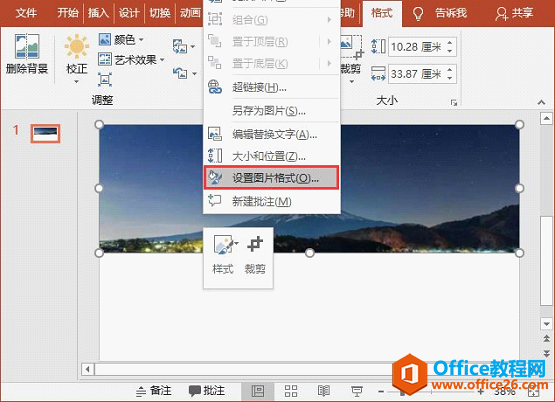Click the Tell Me (告诉我) lightbulb
The width and height of the screenshot is (555, 402).
[418, 13]
